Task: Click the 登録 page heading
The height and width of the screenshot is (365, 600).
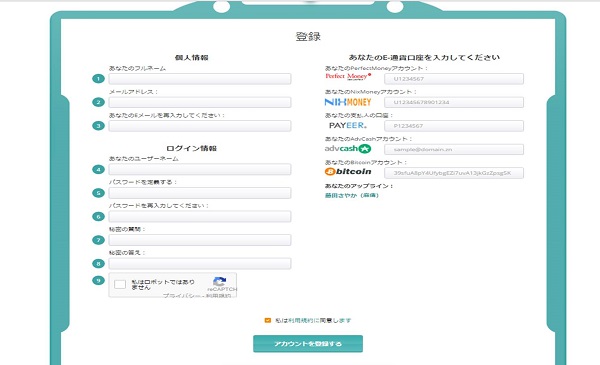Action: pos(308,37)
